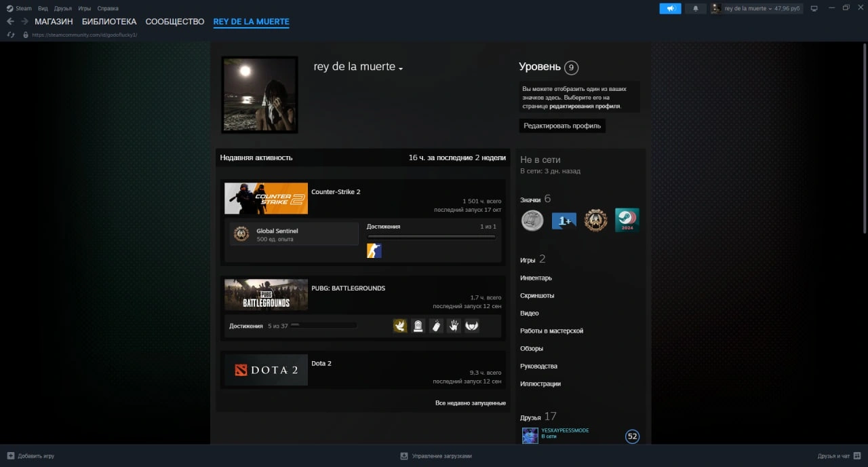Open the Вид menu
The image size is (868, 467).
43,8
